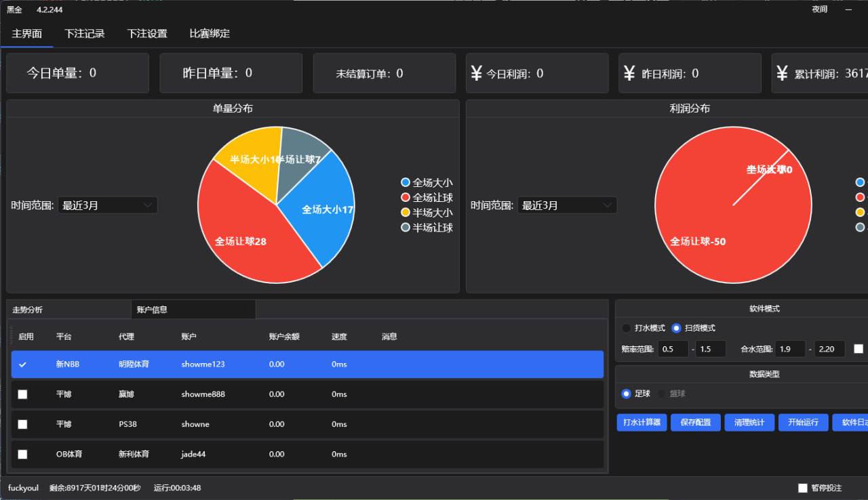Screen dimensions: 868x500
Task: Click the yen icon beside 今日利润
Action: 476,73
